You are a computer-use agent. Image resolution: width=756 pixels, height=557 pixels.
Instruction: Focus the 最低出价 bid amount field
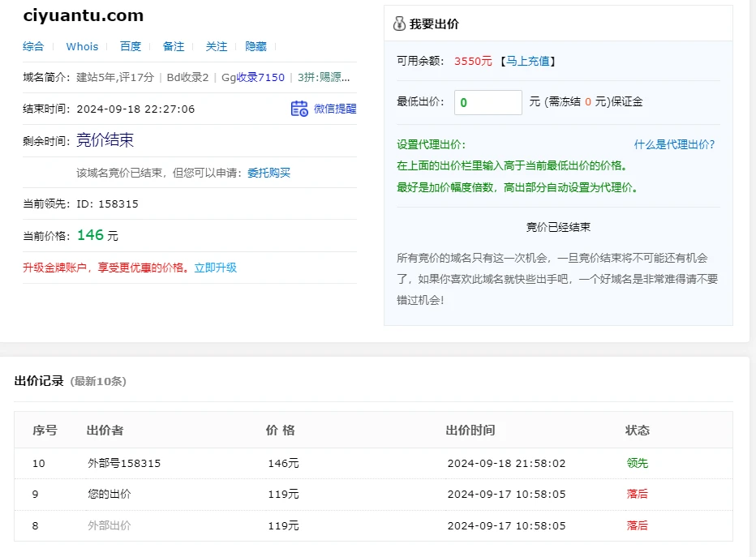488,102
